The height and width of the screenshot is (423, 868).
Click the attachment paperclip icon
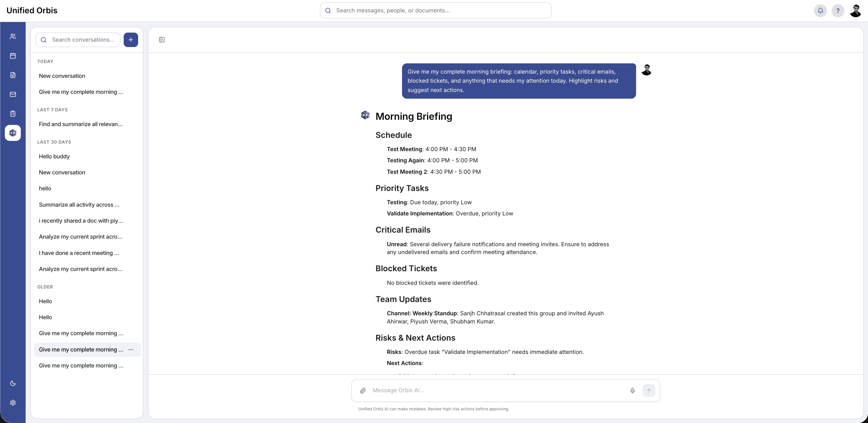point(363,390)
